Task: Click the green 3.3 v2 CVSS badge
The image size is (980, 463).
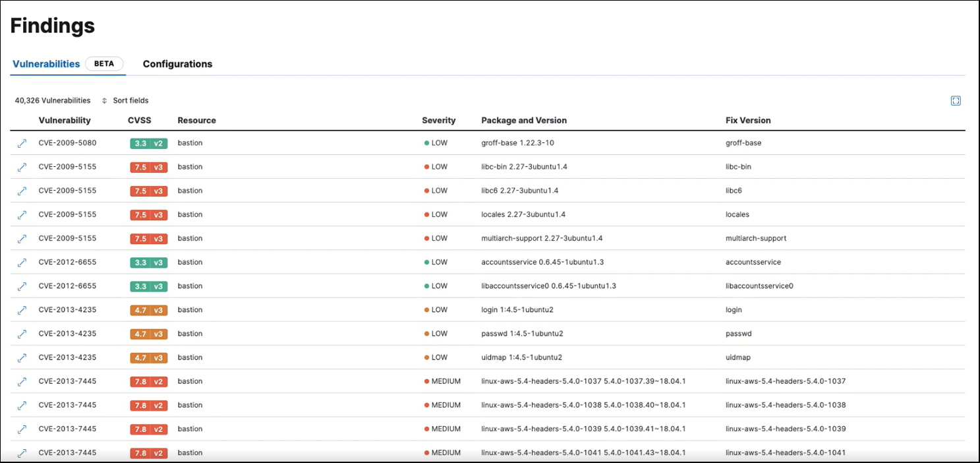Action: coord(148,142)
